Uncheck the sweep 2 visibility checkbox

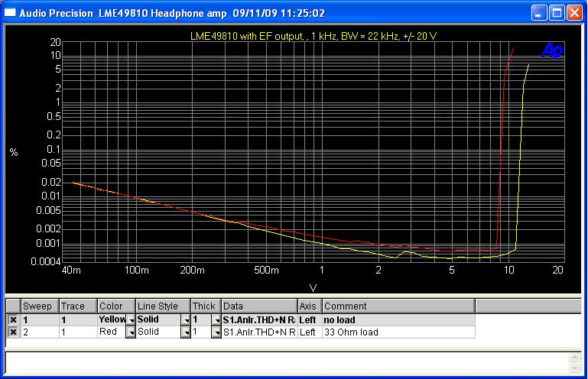[x=13, y=332]
